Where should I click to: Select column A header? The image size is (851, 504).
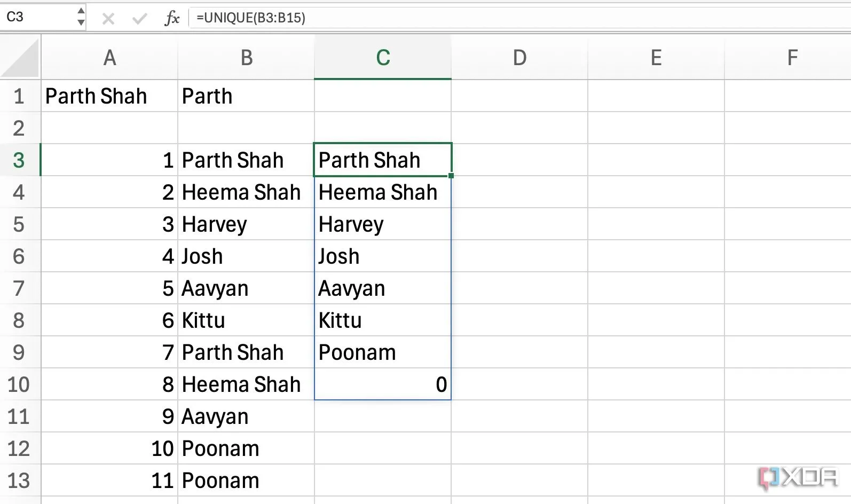click(x=109, y=58)
